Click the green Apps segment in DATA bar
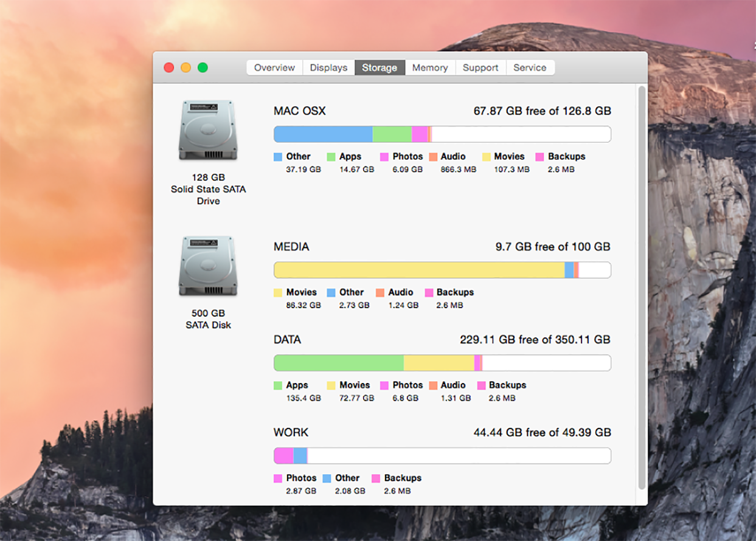The height and width of the screenshot is (541, 756). point(338,364)
